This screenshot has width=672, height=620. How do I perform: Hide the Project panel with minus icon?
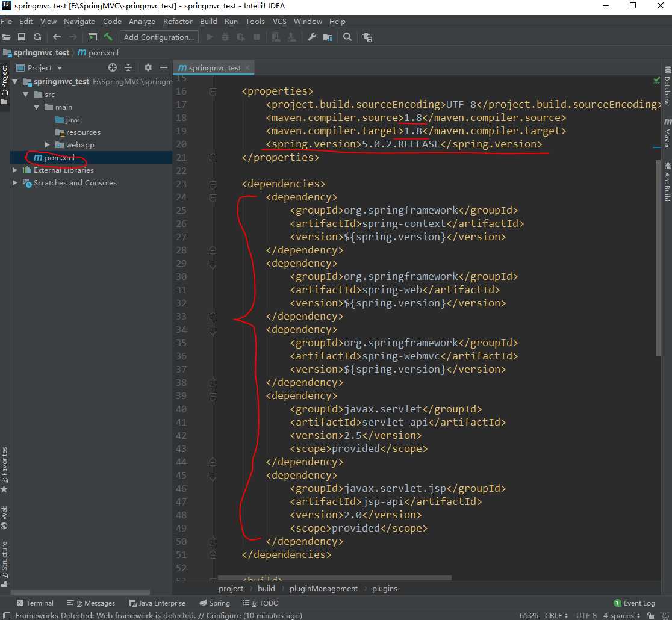(x=163, y=67)
